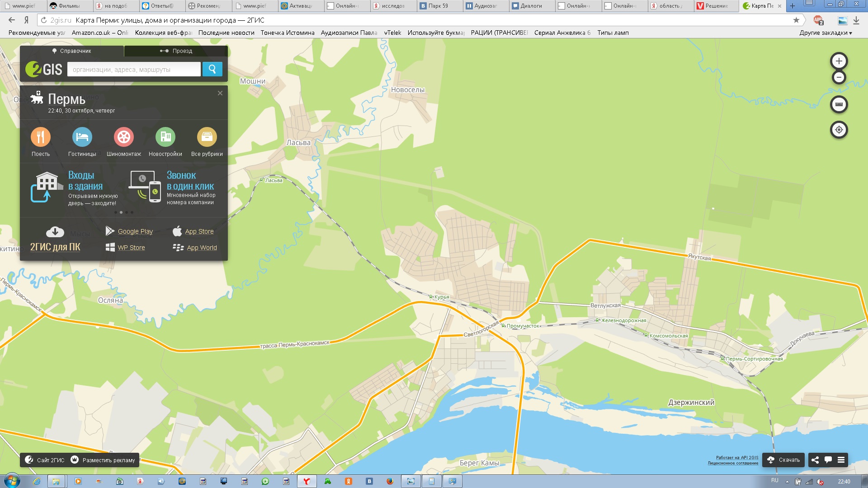Switch to the Проезд tab

pos(176,51)
